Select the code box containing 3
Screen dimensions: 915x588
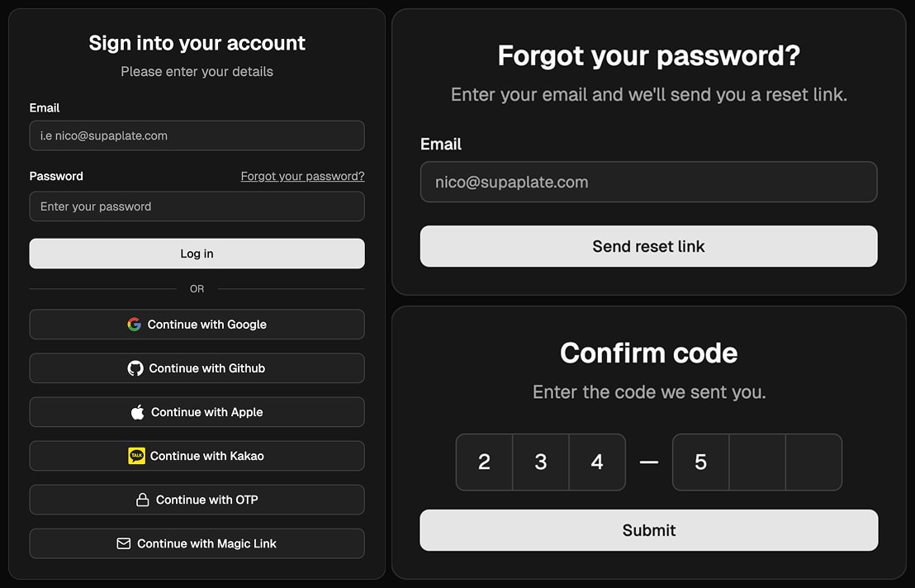click(541, 462)
